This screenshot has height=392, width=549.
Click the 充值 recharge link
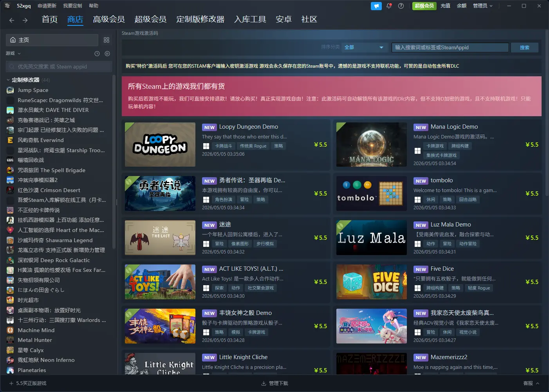coord(445,6)
